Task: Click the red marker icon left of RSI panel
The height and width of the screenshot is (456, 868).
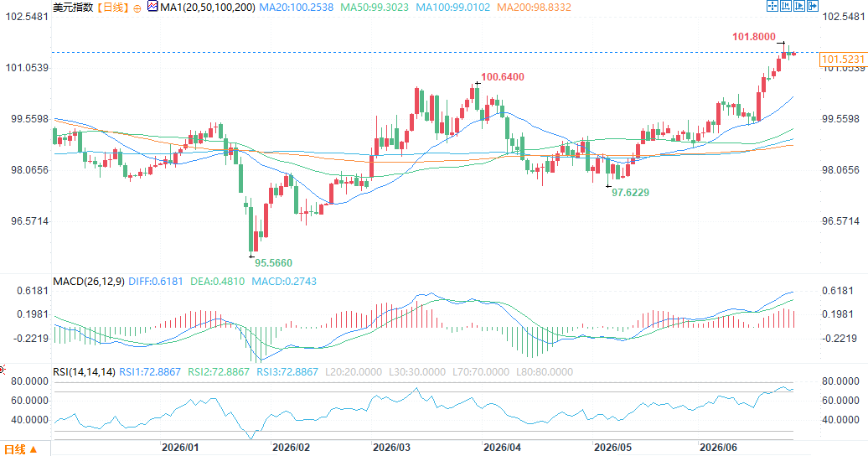Action: pos(3,369)
